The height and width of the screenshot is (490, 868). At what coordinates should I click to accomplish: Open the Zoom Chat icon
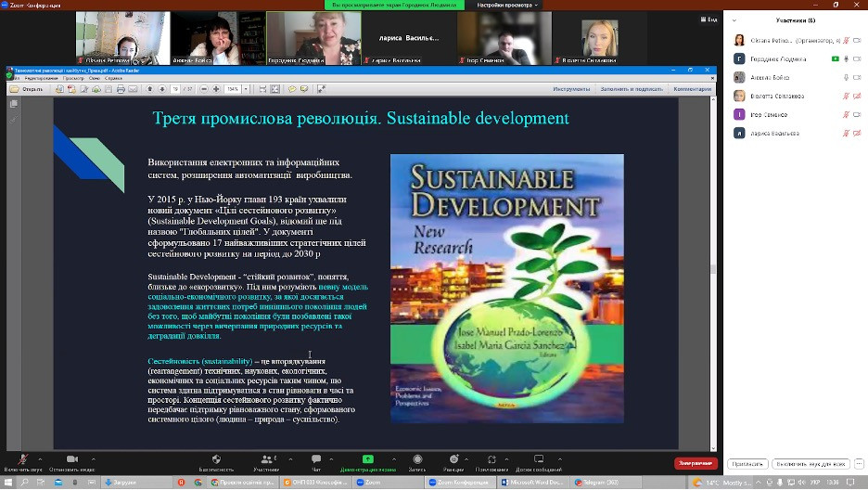[316, 459]
